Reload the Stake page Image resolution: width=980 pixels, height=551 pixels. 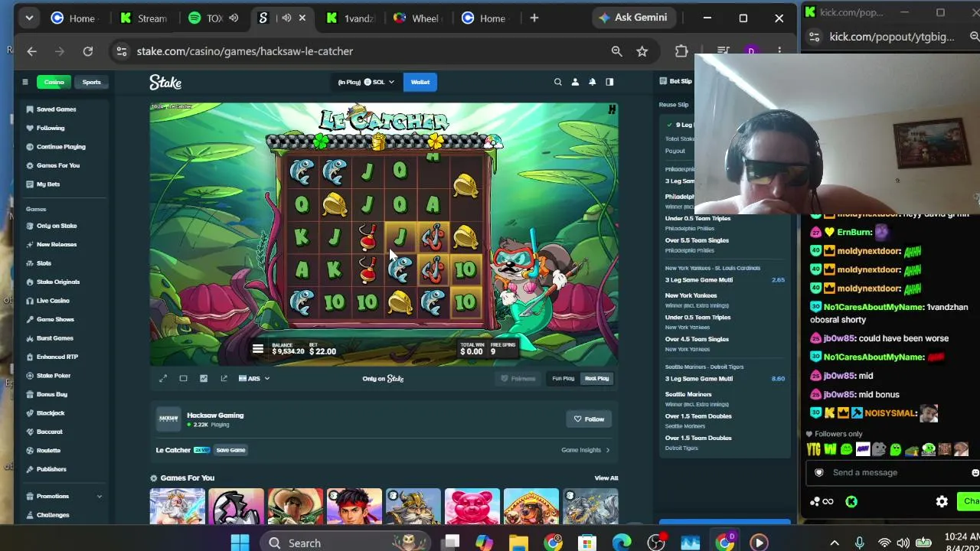[88, 51]
